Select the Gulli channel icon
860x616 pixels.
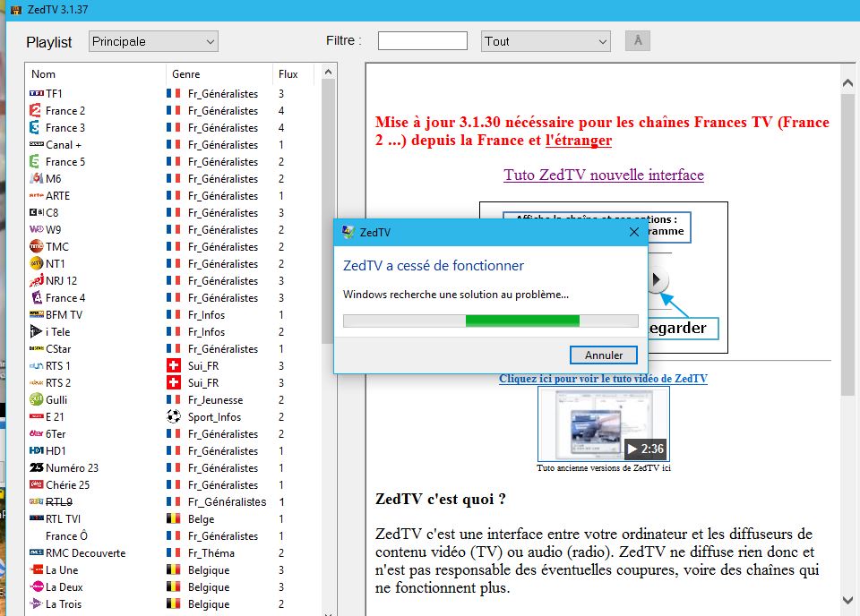tap(37, 399)
